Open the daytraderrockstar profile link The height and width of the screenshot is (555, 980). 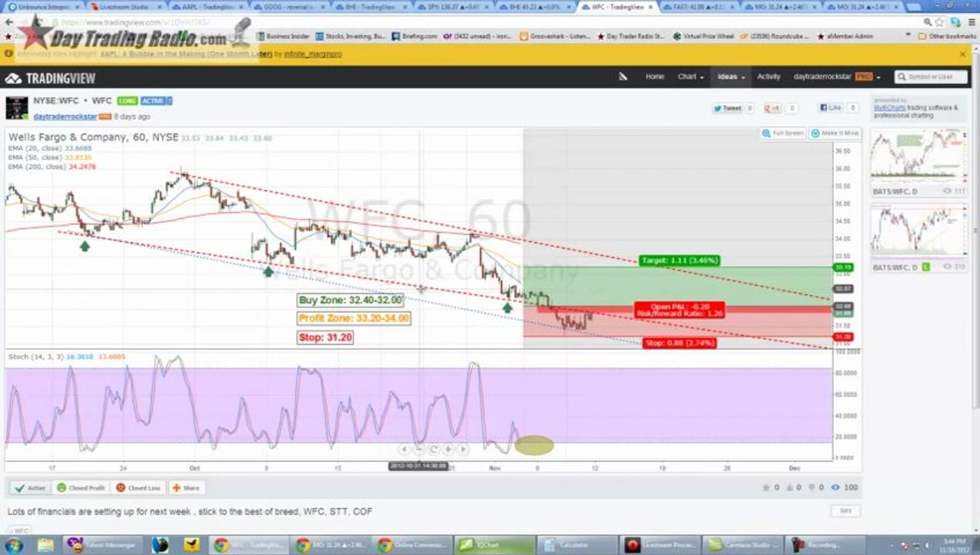click(65, 116)
